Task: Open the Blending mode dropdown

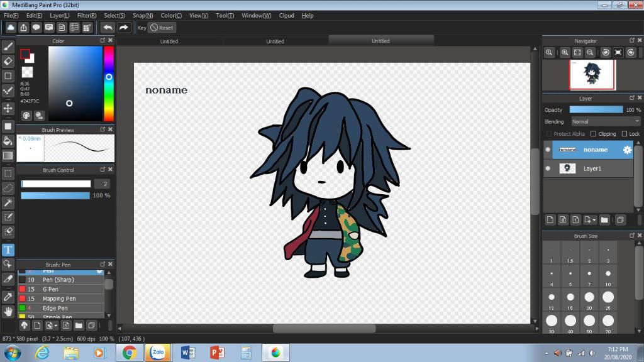Action: click(x=606, y=121)
